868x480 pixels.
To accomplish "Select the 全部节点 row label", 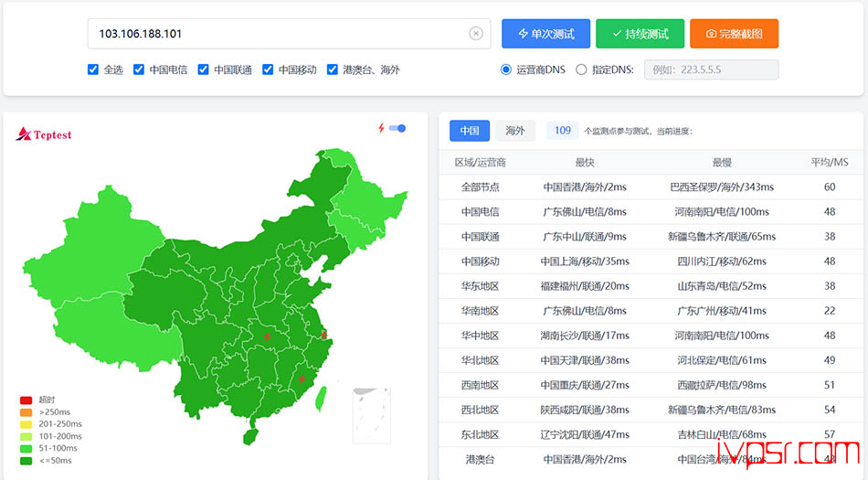I will click(x=480, y=187).
